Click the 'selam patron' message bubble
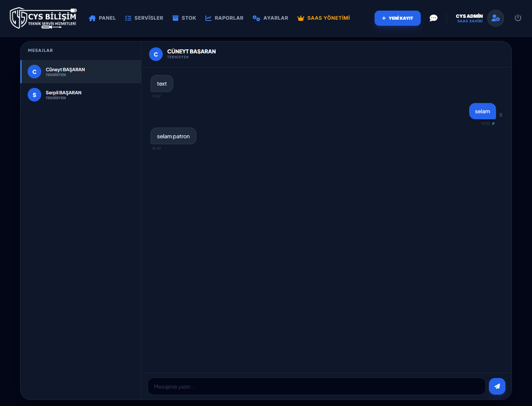Image resolution: width=532 pixels, height=406 pixels. (x=173, y=136)
